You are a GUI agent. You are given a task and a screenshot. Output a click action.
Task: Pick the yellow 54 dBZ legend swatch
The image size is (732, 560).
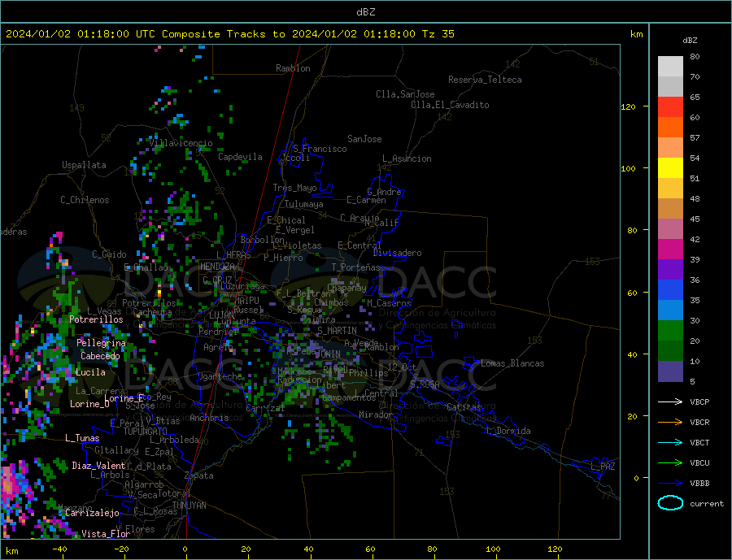click(x=670, y=168)
